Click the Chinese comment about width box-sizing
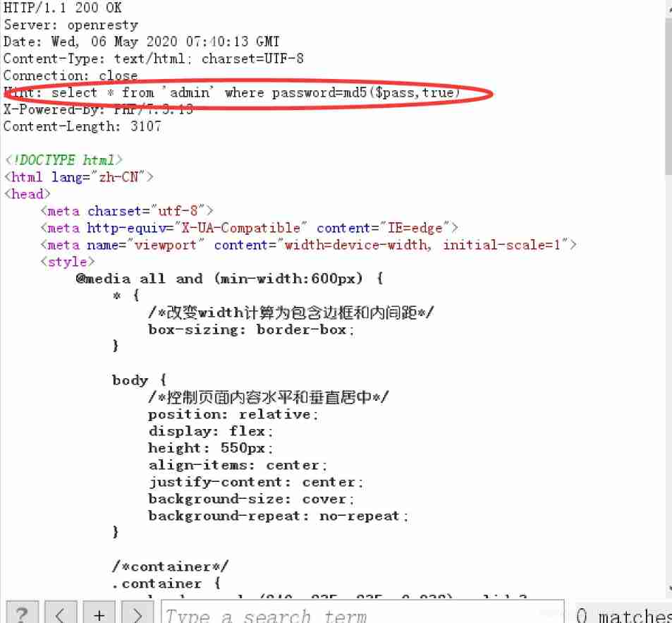672x623 pixels. coord(291,312)
